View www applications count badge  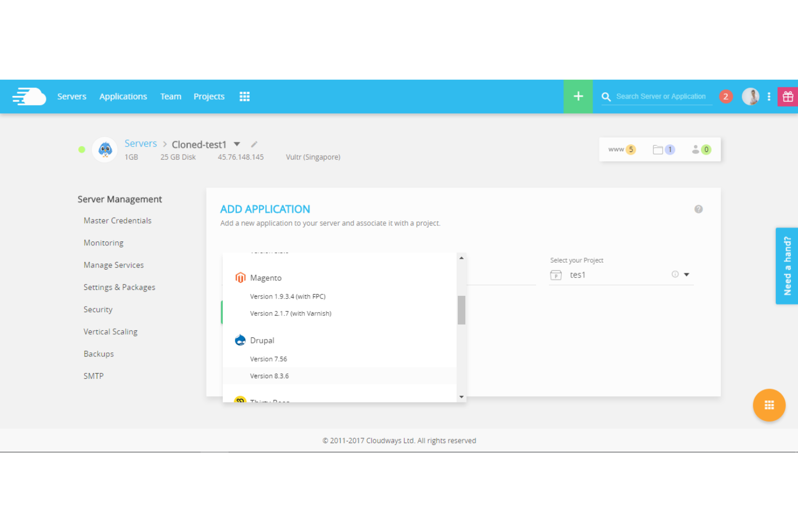pyautogui.click(x=622, y=149)
